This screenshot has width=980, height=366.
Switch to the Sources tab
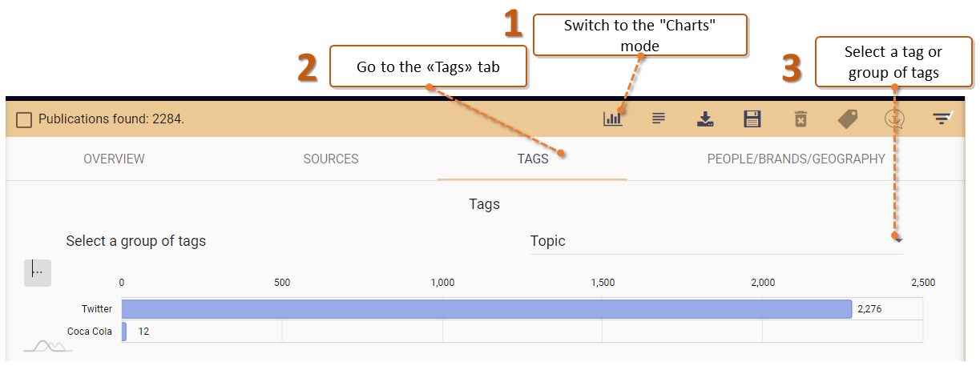click(x=331, y=159)
